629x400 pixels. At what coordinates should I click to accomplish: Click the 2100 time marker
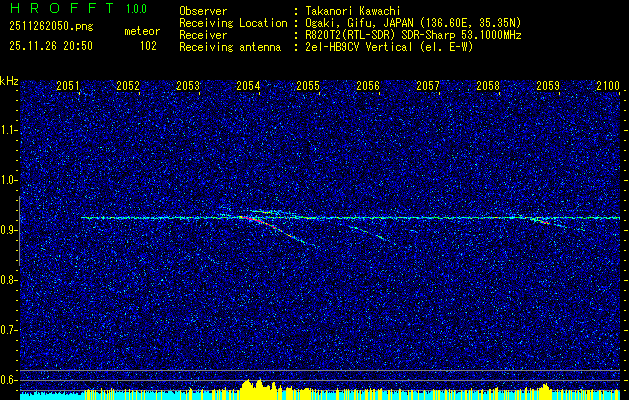(608, 86)
